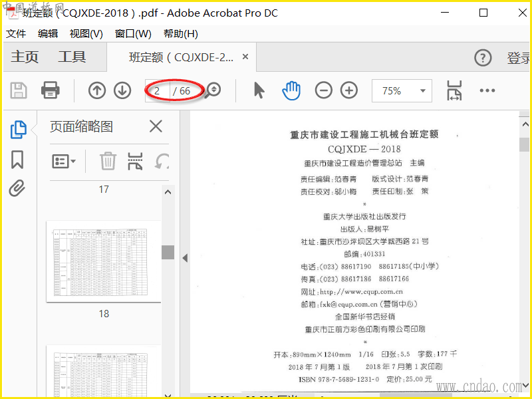Click the fit-to-width scrolling icon
The image size is (532, 399).
click(454, 90)
